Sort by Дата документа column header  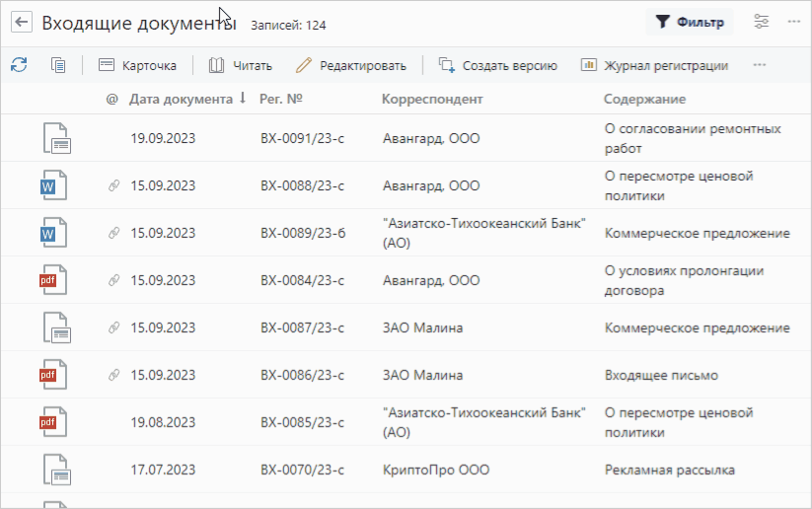(x=183, y=99)
